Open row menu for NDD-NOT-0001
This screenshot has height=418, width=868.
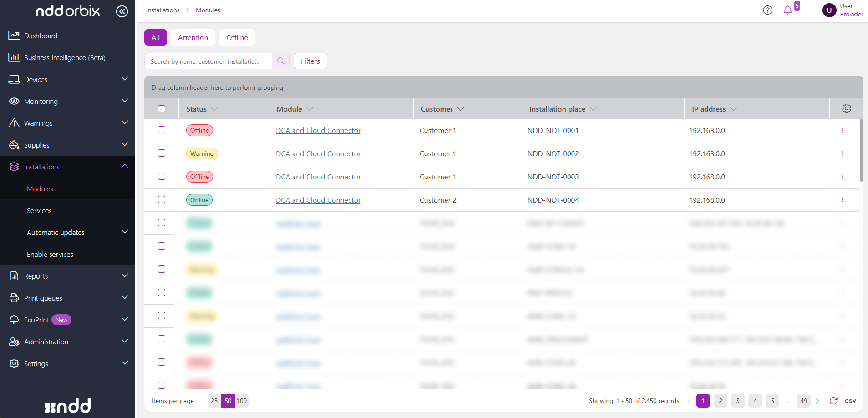(x=842, y=130)
